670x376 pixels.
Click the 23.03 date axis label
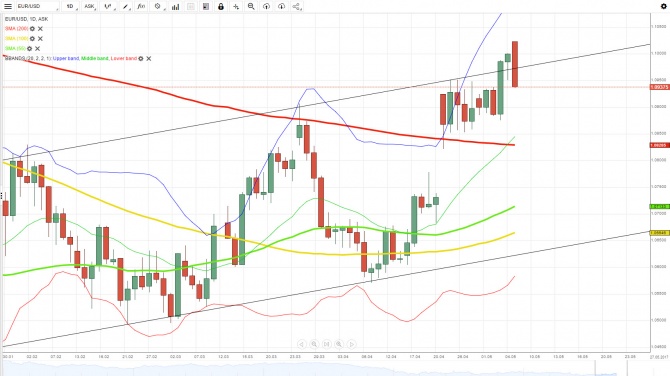click(295, 356)
